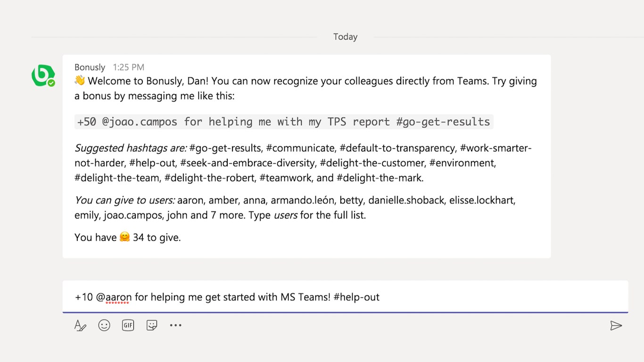The height and width of the screenshot is (362, 644).
Task: Click the misspelled @aaaron mention in draft
Action: pyautogui.click(x=114, y=297)
